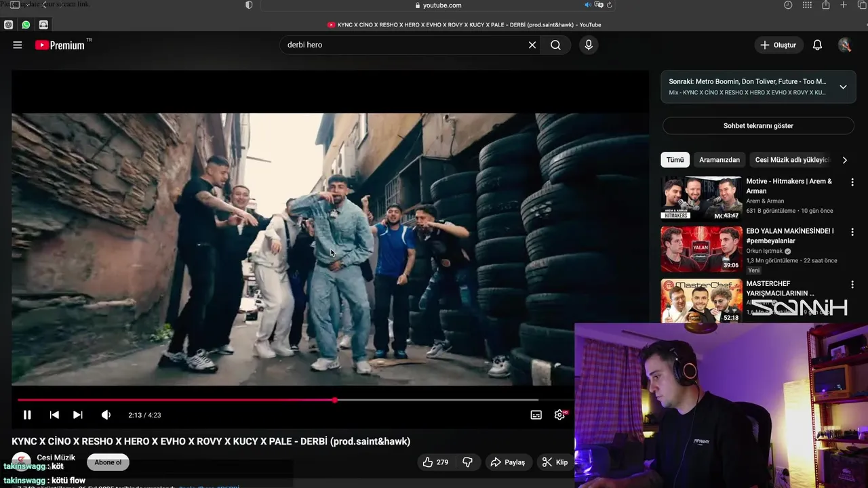The width and height of the screenshot is (868, 488).
Task: Go back with Safari back arrow
Action: (44, 5)
